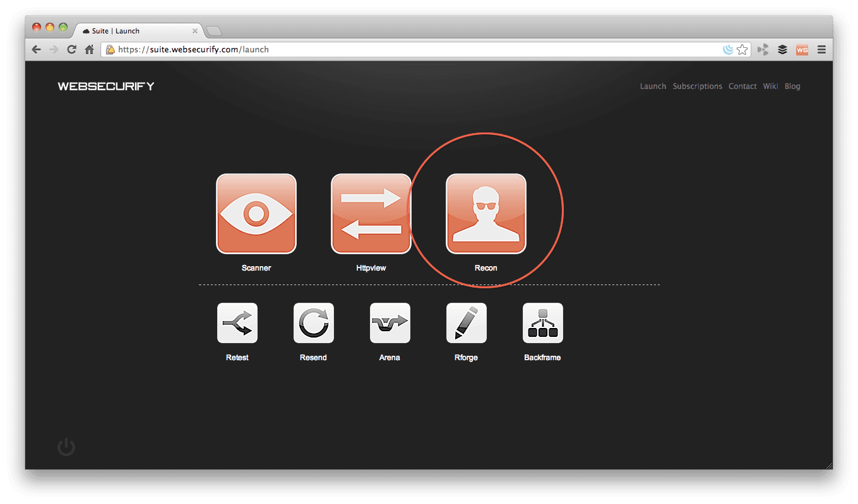Open the Blog nav link

[792, 86]
